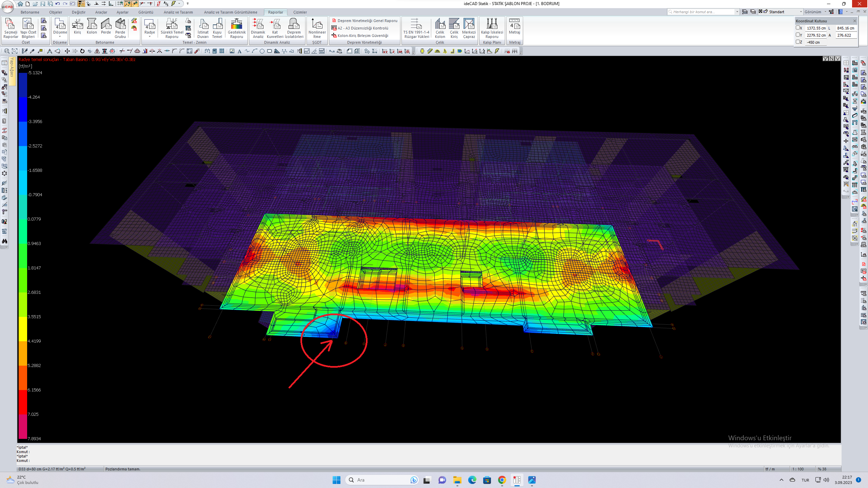Click the red band in color legend
Viewport: 868px width, 488px height.
point(23,402)
